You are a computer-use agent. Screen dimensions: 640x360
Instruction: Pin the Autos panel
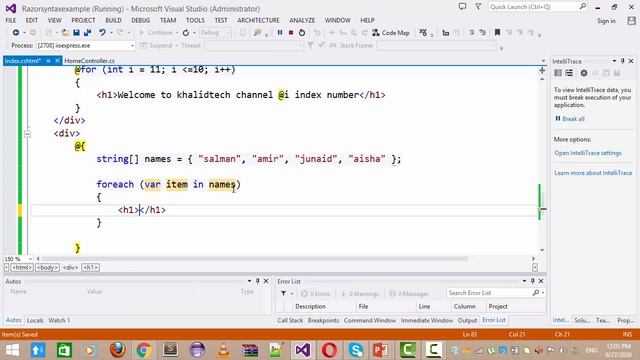pyautogui.click(x=258, y=281)
